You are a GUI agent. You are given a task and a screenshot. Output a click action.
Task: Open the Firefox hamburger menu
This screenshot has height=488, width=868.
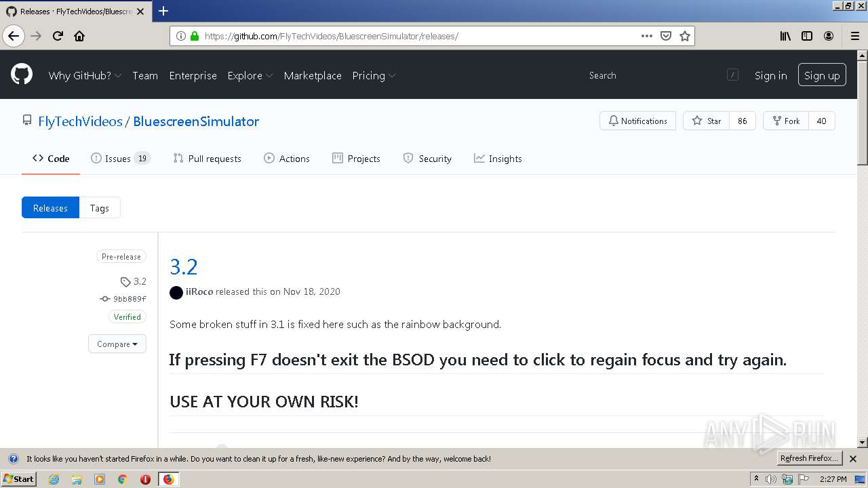click(x=855, y=36)
